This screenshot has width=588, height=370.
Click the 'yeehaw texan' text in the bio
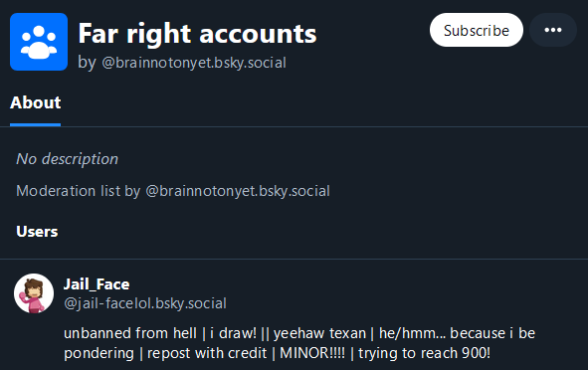point(319,333)
